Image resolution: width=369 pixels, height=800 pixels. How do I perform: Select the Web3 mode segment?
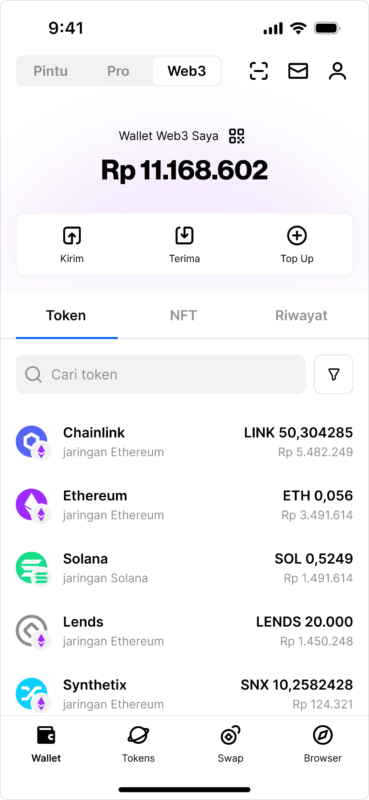click(x=187, y=71)
